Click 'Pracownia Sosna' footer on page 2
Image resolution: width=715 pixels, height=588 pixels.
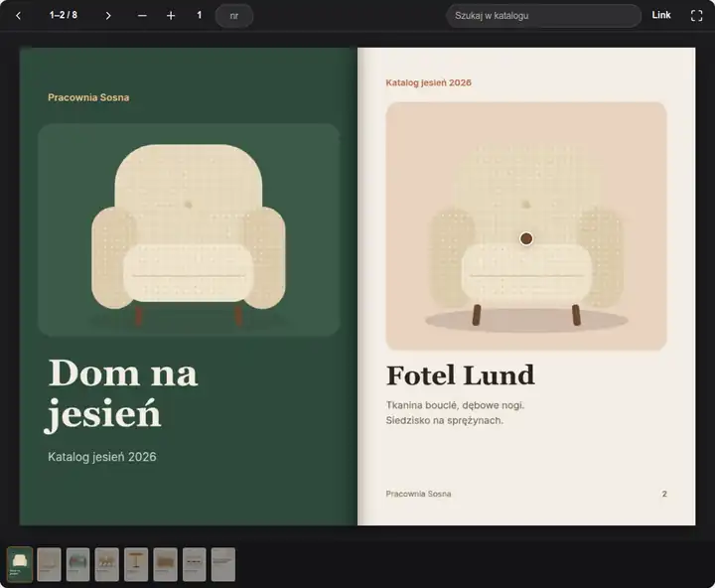[418, 494]
